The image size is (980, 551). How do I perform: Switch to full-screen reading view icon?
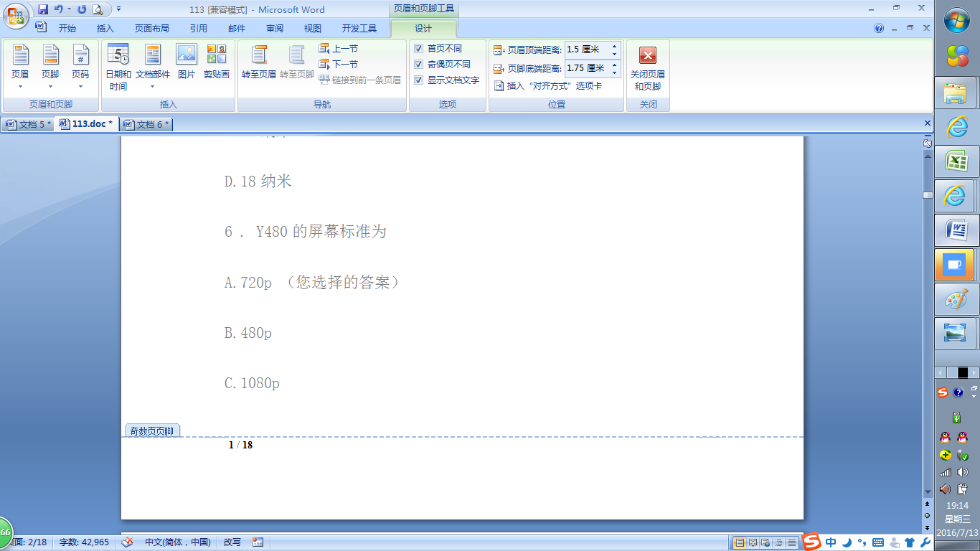[x=753, y=542]
